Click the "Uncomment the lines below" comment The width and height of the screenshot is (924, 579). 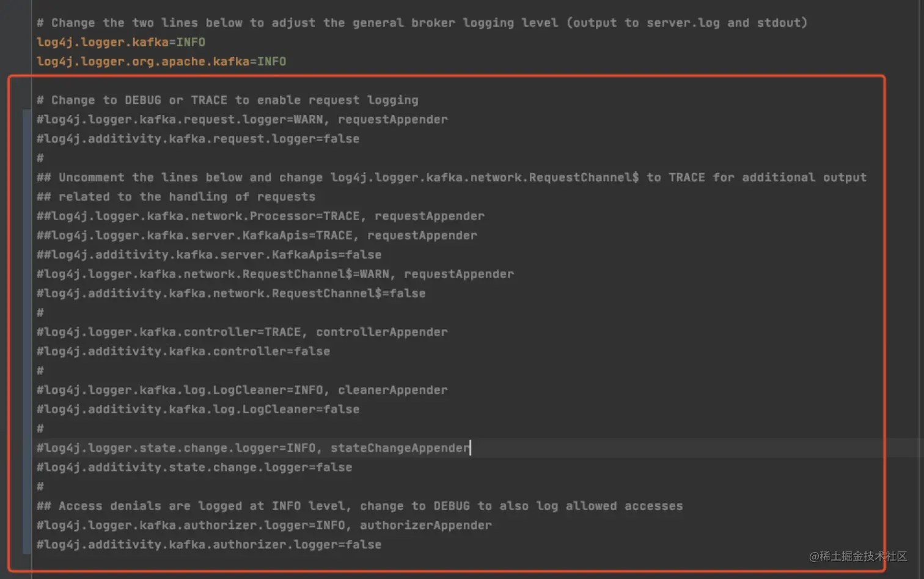click(x=451, y=177)
